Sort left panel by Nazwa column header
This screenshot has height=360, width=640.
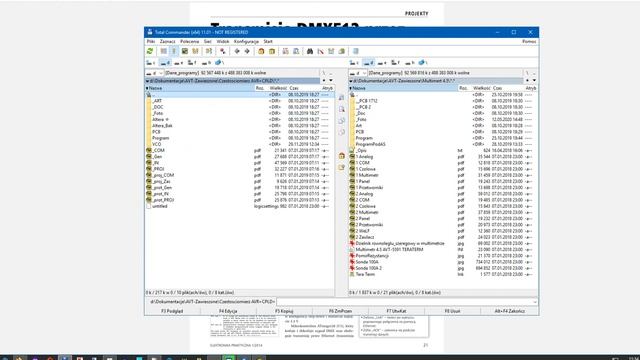click(x=200, y=88)
